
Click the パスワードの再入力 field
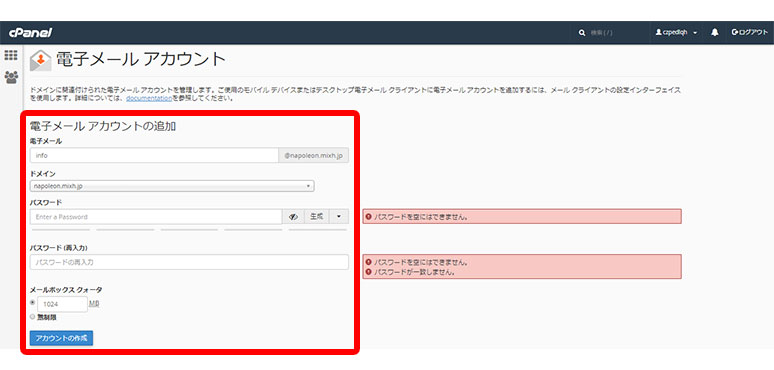coord(189,262)
